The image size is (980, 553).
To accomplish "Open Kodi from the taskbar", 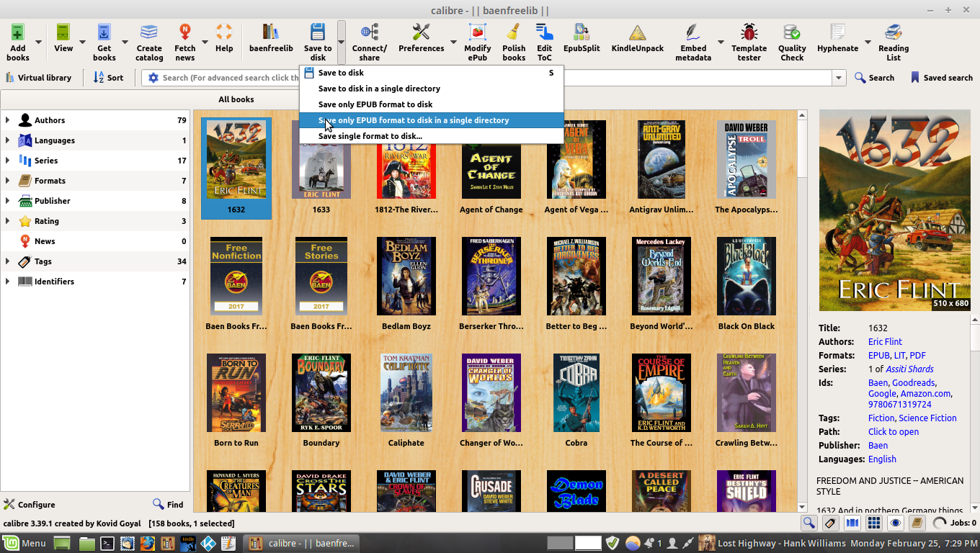I will point(208,544).
